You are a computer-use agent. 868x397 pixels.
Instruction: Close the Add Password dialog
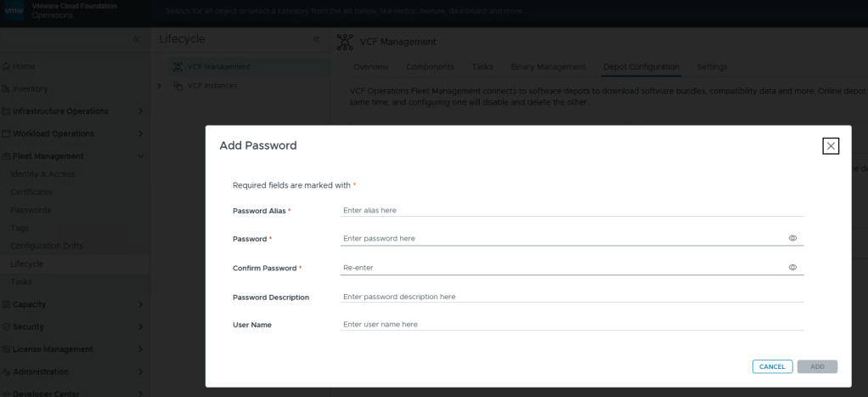831,146
